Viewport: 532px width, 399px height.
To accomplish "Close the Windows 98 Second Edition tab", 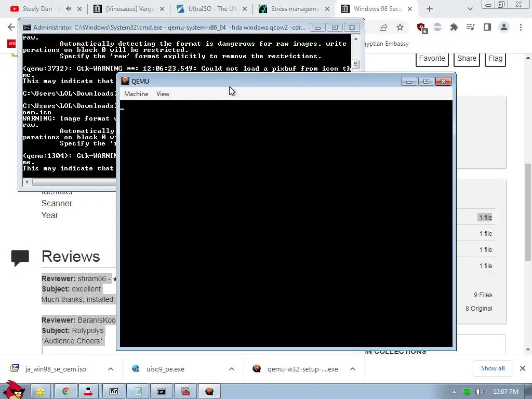I will (410, 9).
